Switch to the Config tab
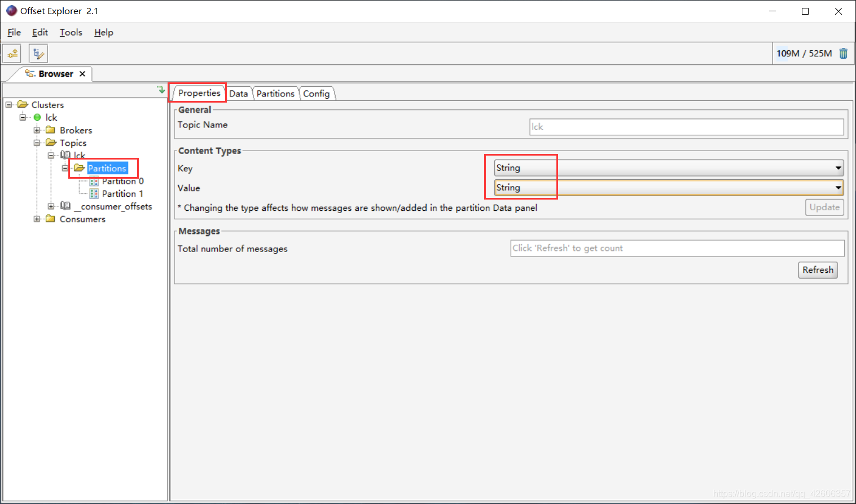 coord(317,94)
